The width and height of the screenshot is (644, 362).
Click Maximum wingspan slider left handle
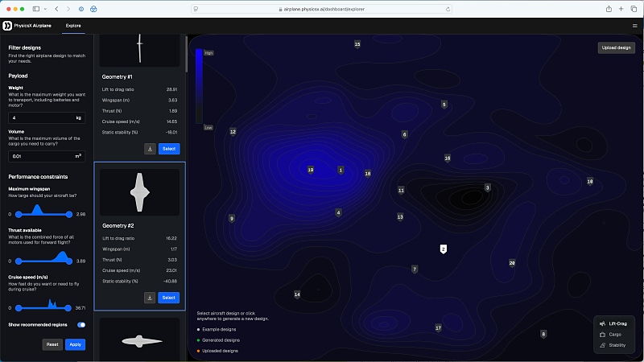click(19, 214)
